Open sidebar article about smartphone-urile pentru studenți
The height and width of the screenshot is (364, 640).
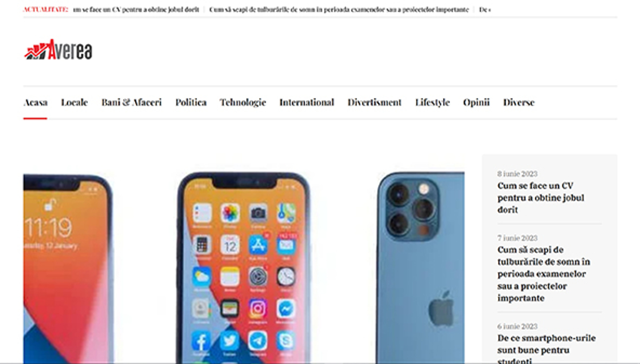click(546, 349)
